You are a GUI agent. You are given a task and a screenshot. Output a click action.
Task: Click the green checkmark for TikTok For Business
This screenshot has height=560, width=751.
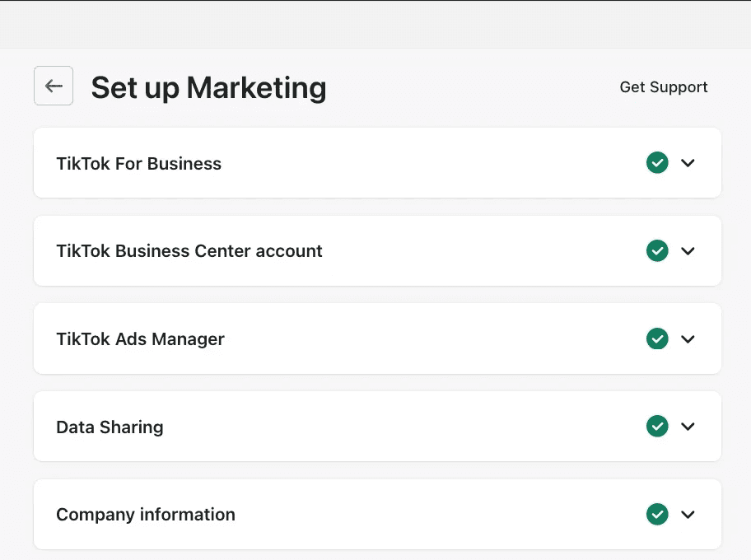point(657,163)
